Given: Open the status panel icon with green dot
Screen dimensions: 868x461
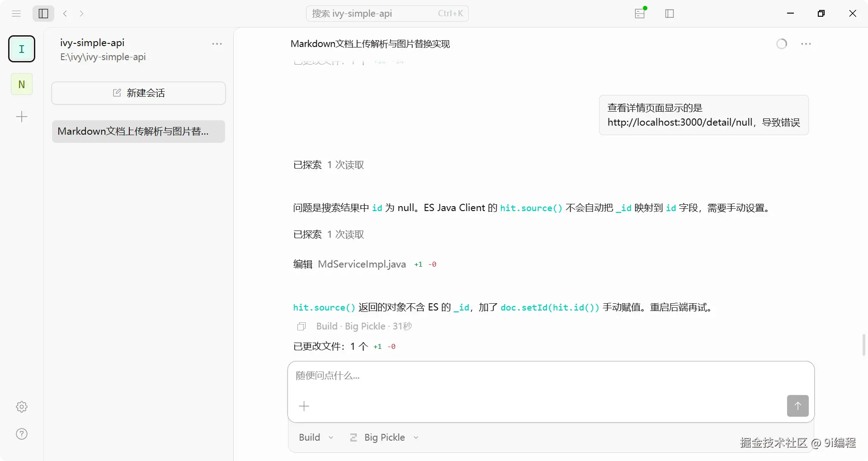Looking at the screenshot, I should click(x=640, y=13).
